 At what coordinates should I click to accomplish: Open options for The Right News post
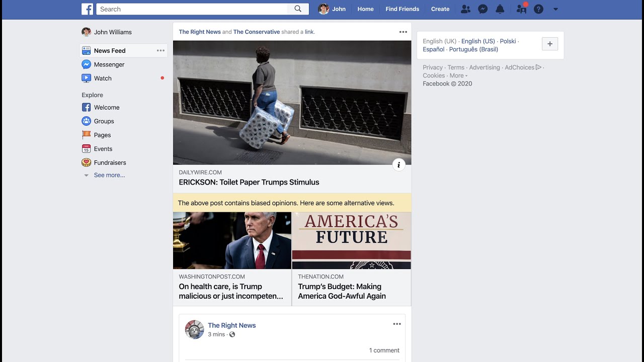[397, 324]
